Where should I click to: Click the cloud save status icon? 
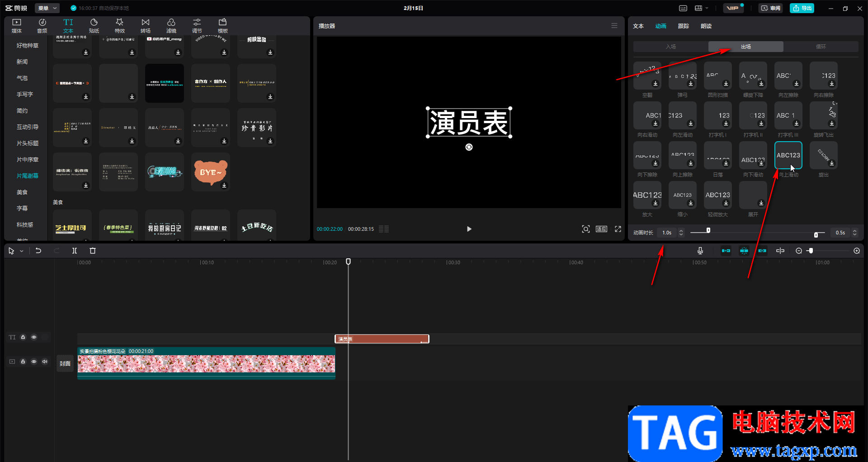click(x=74, y=8)
